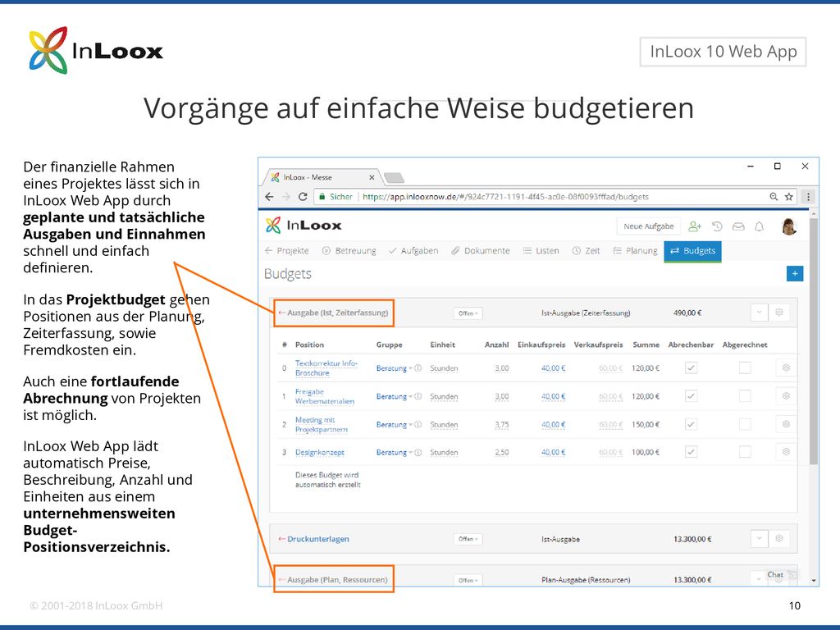Click the browser address bar URL
This screenshot has height=630, width=840.
505,197
